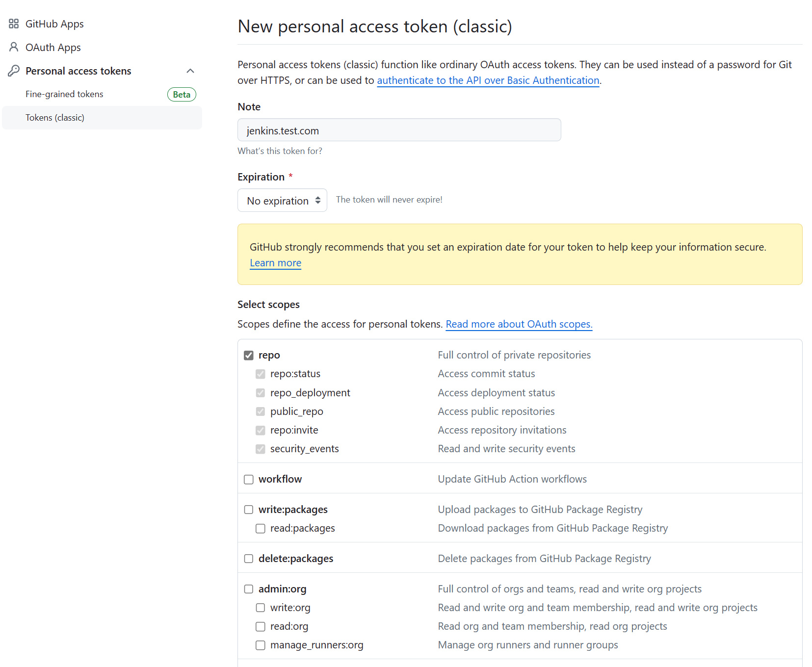Enable the workflow scope checkbox

point(249,479)
